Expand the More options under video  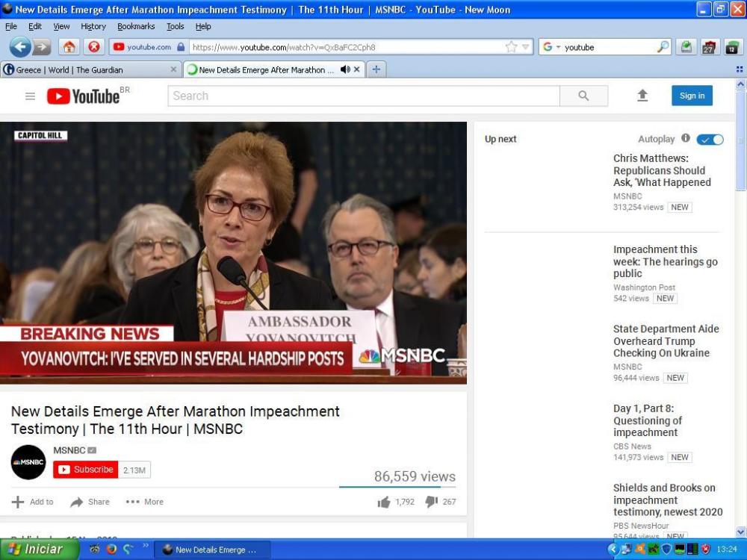[145, 502]
